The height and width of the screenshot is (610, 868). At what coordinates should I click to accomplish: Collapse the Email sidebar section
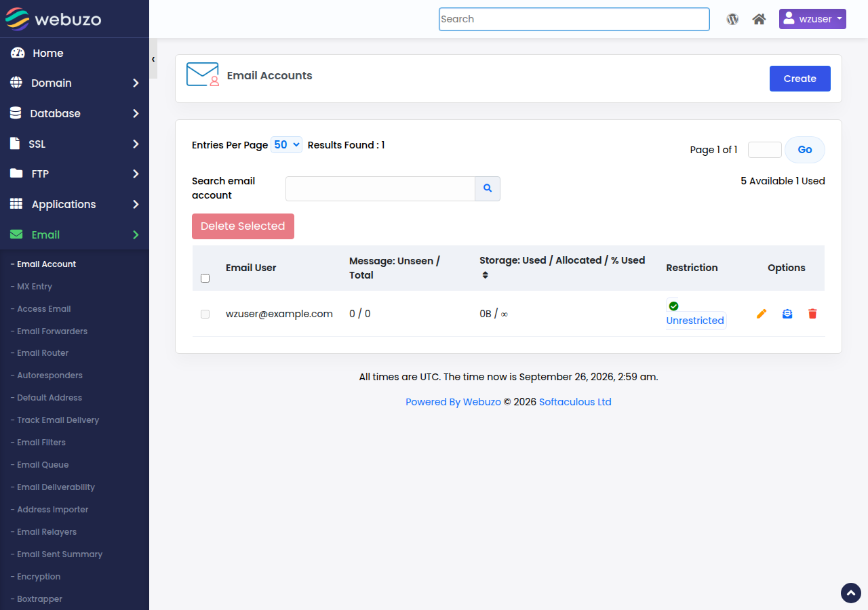click(x=75, y=235)
